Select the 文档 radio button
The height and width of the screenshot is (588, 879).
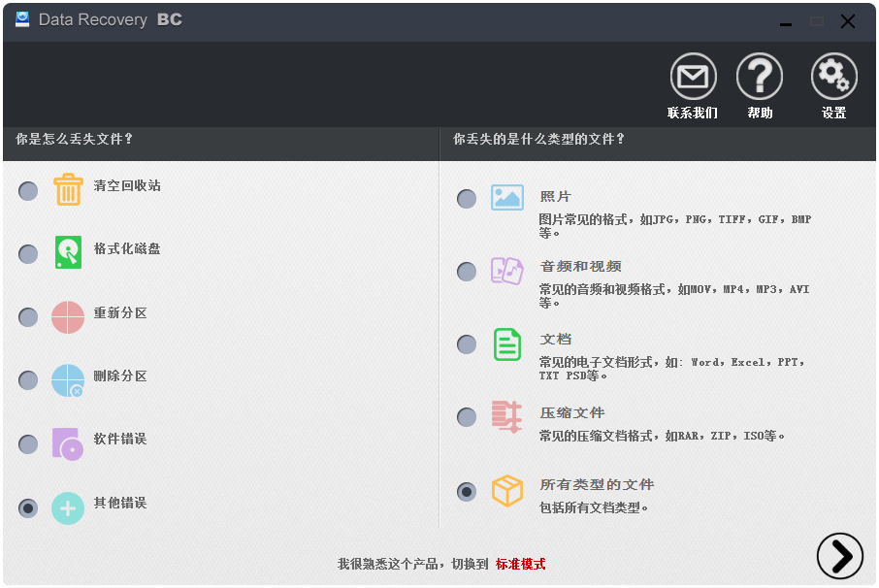[x=466, y=344]
